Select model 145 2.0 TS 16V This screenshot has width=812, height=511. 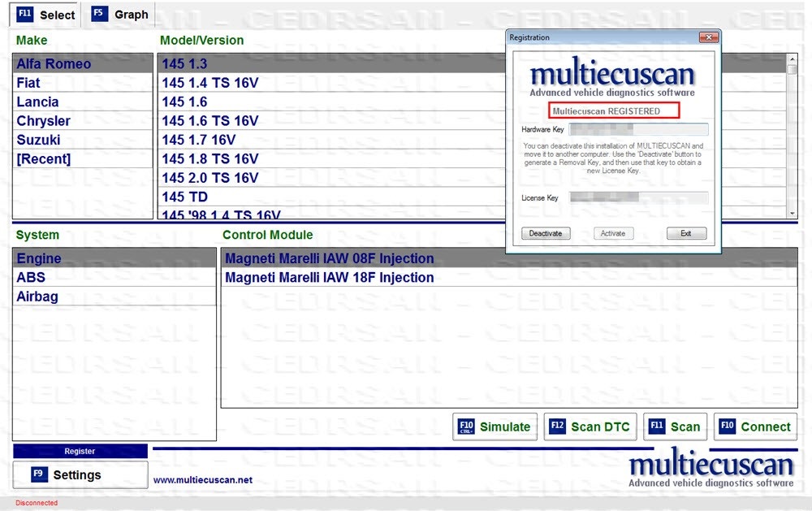click(x=331, y=178)
